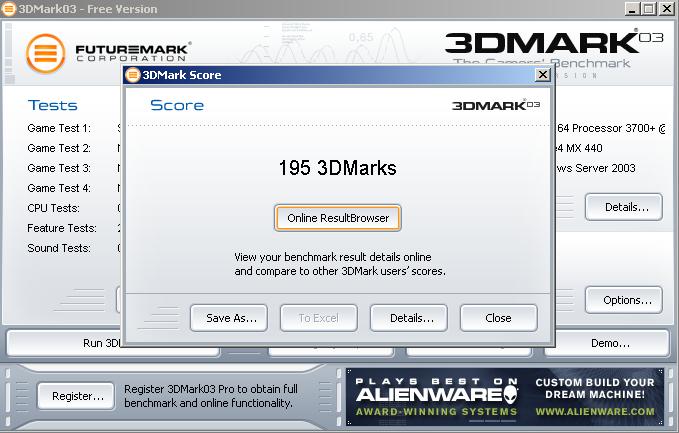The image size is (679, 433).
Task: Open the Online ResultBrowser
Action: (337, 218)
